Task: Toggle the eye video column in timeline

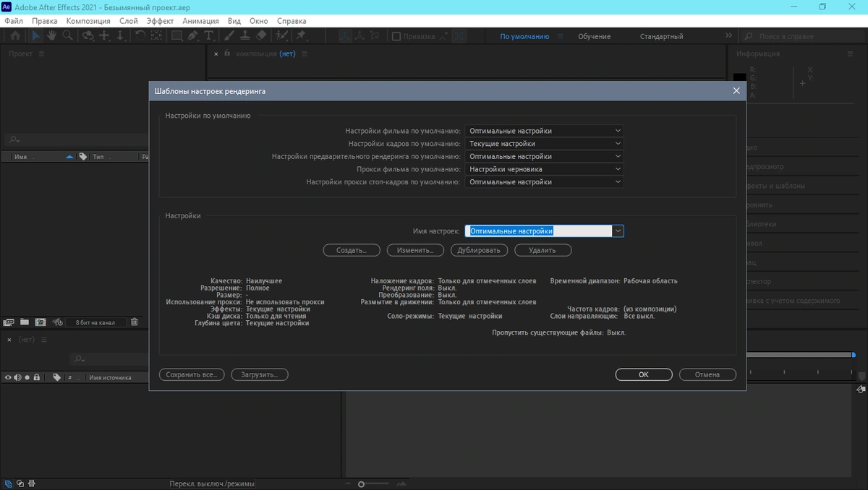Action: (9, 377)
